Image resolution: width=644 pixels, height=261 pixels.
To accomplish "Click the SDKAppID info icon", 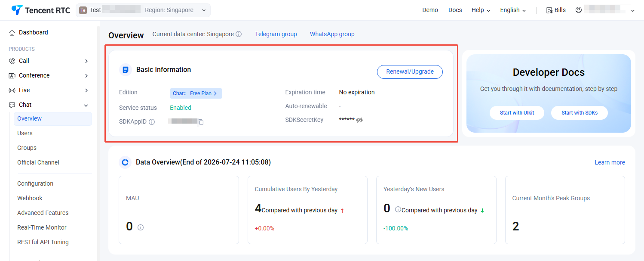I will pyautogui.click(x=152, y=122).
